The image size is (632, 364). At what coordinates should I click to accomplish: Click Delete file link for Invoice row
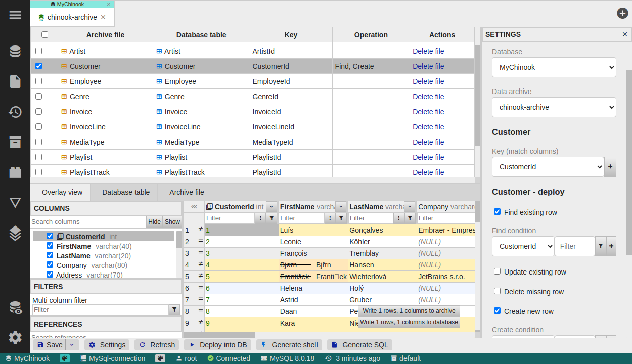(428, 112)
